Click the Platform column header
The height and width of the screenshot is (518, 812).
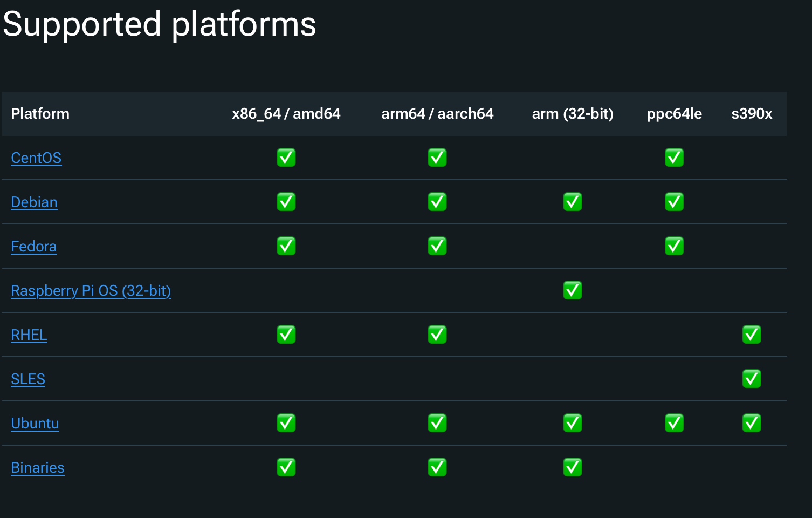pyautogui.click(x=40, y=114)
